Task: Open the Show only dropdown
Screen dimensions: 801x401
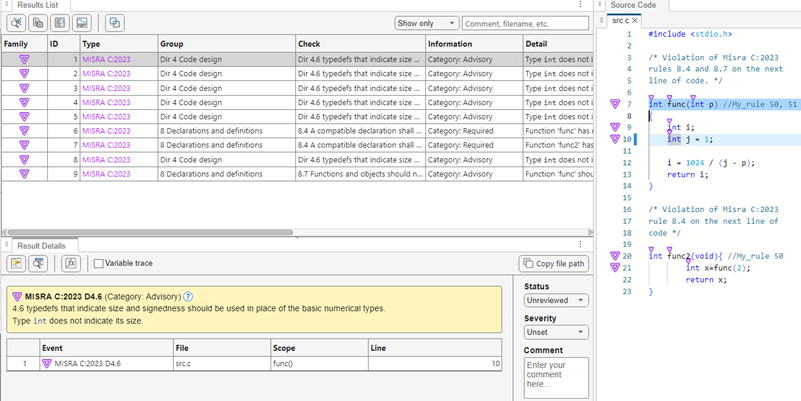Action: [425, 23]
